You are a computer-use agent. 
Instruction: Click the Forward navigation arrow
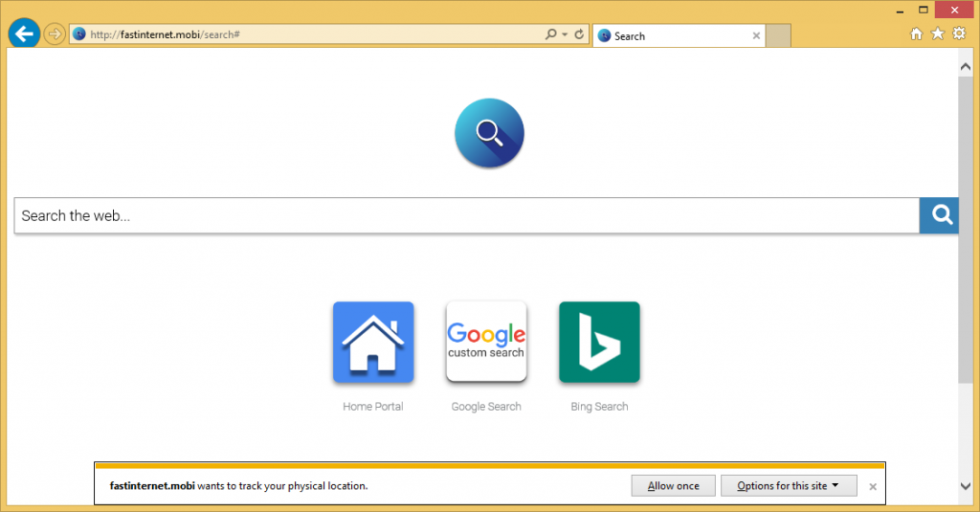[56, 34]
